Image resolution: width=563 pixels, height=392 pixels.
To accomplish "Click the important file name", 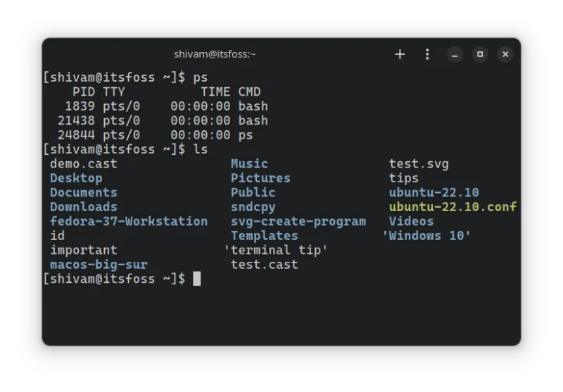I will tap(84, 251).
